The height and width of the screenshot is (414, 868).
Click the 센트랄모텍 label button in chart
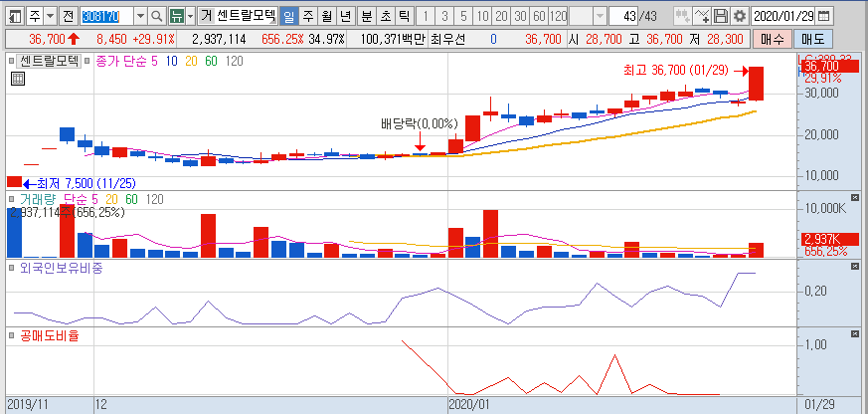pyautogui.click(x=50, y=61)
